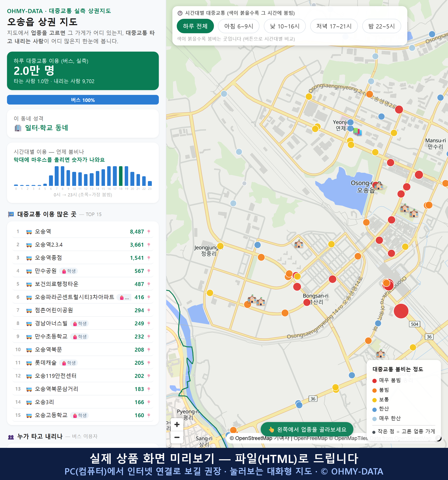
Task: Select 보건의료행정타운 in the TOP 15 list
Action: click(83, 284)
